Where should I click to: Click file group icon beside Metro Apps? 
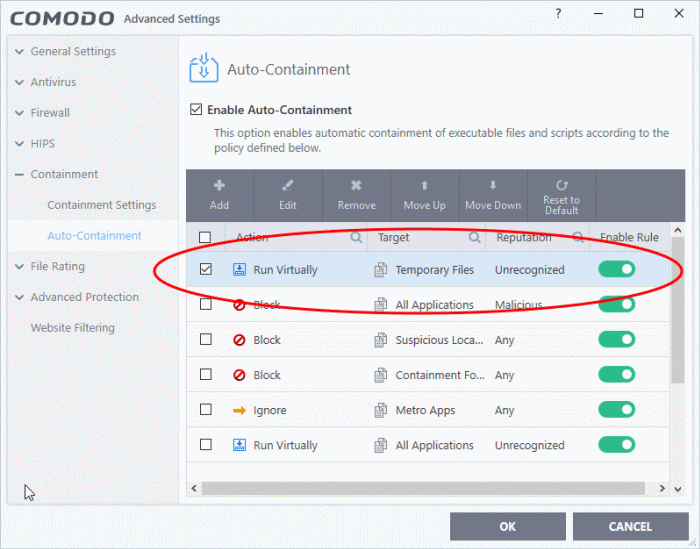click(x=380, y=410)
